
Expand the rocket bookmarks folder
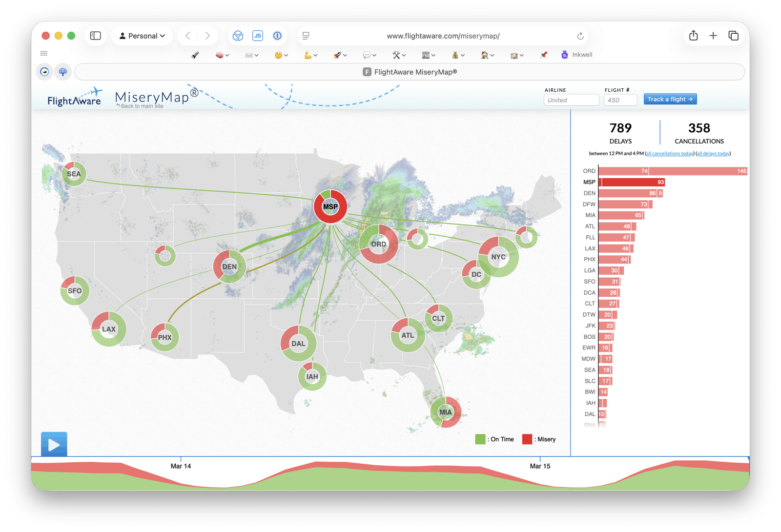(340, 55)
